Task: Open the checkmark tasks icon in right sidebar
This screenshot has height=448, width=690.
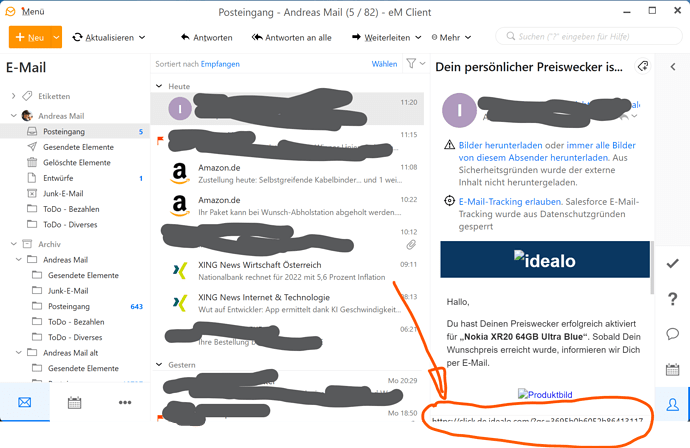Action: click(x=672, y=264)
